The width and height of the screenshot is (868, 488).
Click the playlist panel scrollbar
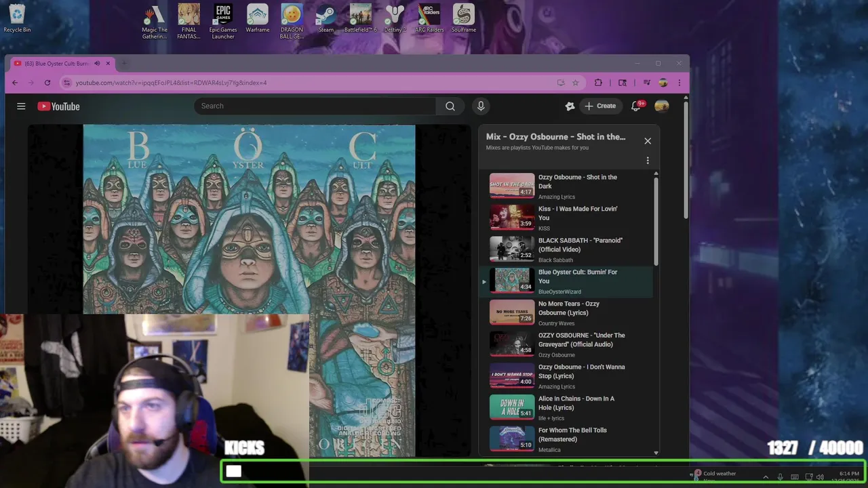tap(656, 221)
